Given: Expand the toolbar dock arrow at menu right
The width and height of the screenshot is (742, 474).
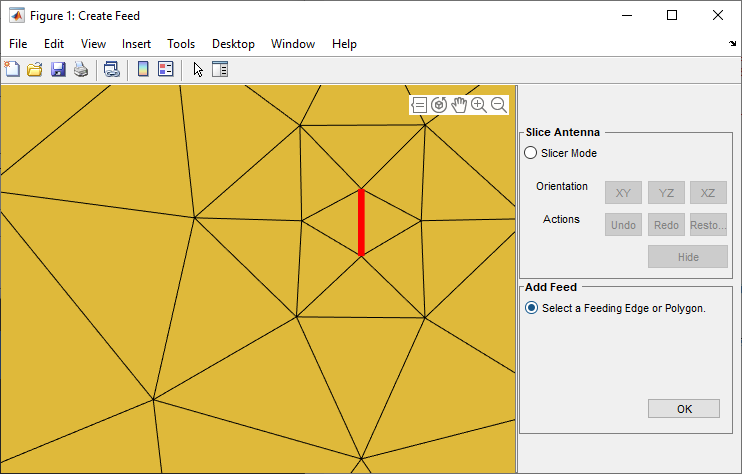Looking at the screenshot, I should coord(733,44).
